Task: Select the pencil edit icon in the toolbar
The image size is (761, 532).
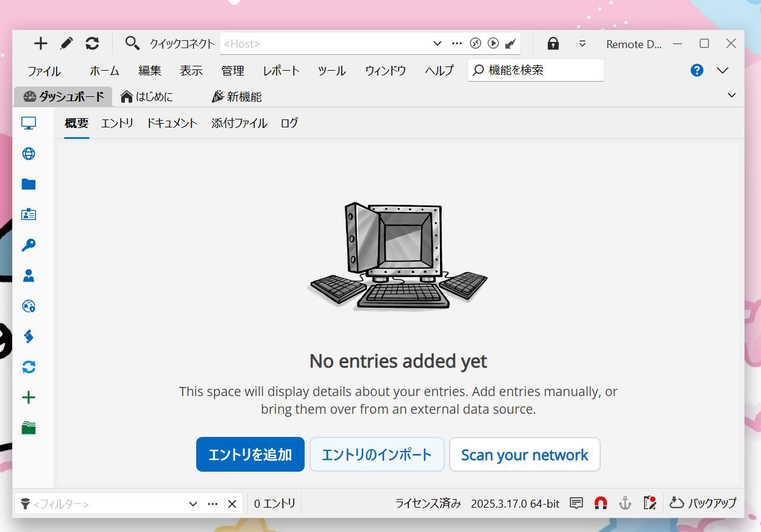Action: pyautogui.click(x=66, y=43)
